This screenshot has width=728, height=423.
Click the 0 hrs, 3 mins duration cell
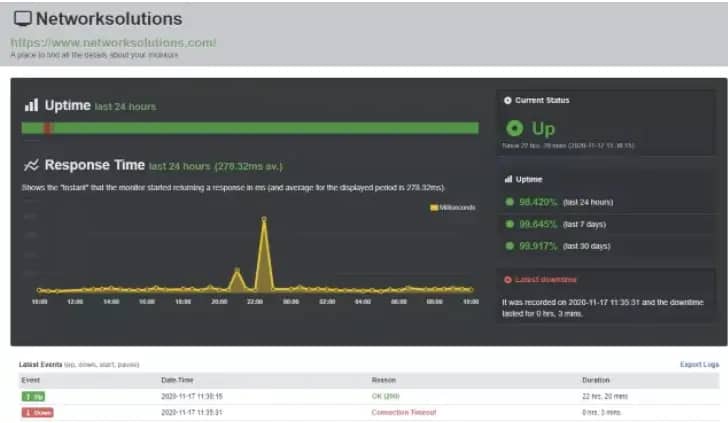tap(602, 412)
